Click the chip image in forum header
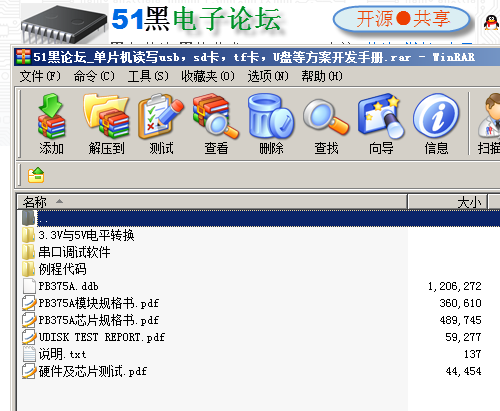This screenshot has height=411, width=500. 64,25
